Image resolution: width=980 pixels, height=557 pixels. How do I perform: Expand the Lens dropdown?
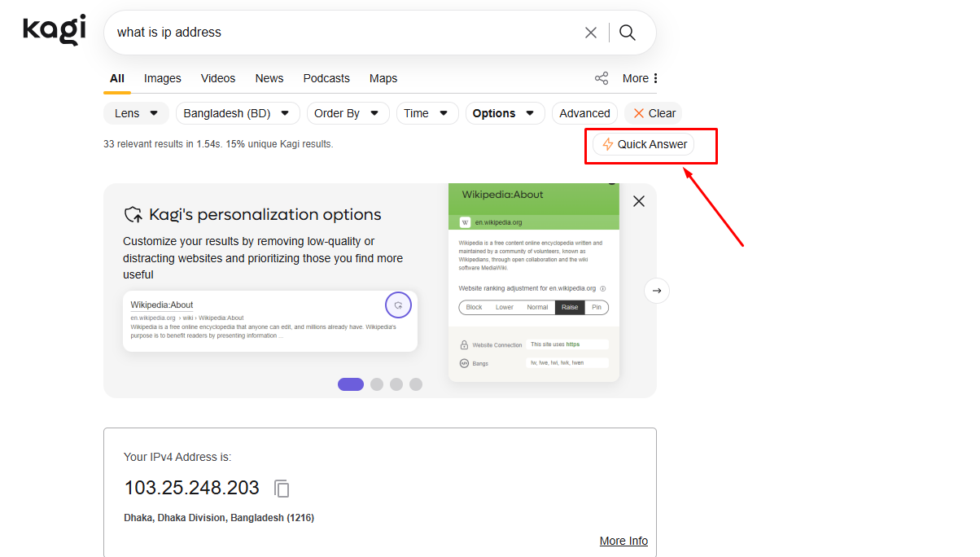tap(137, 113)
